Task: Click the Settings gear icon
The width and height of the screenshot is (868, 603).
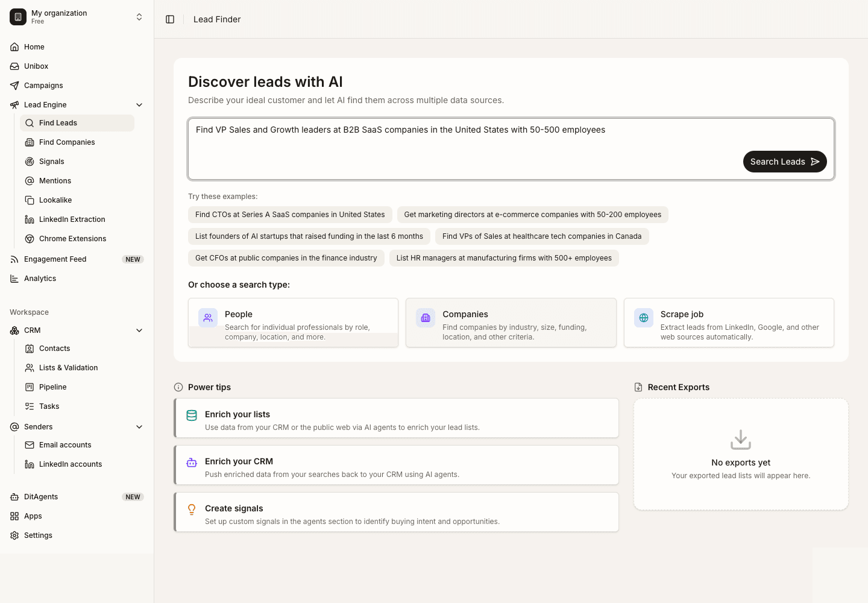Action: click(x=14, y=535)
